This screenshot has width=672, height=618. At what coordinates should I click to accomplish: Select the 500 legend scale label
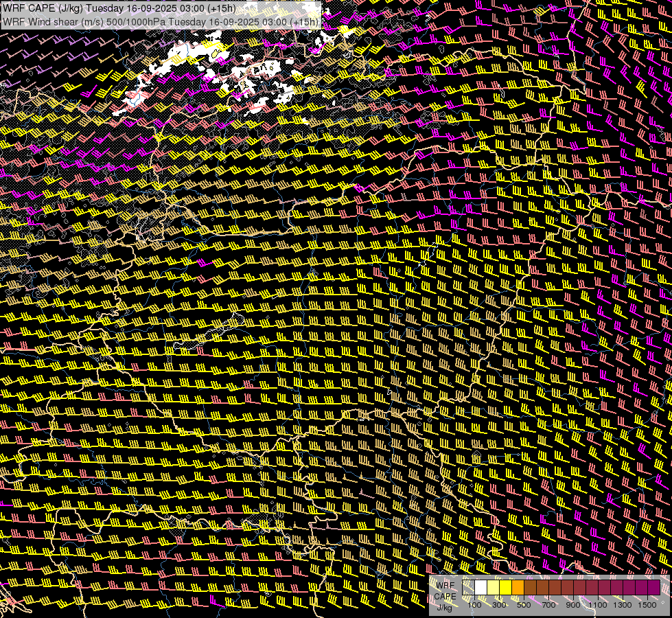click(x=524, y=605)
